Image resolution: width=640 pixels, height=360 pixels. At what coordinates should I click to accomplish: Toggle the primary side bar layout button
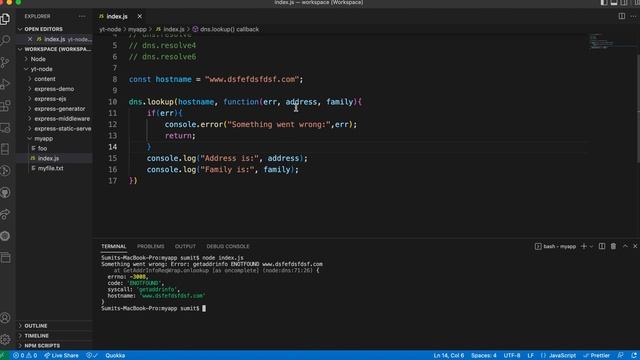coord(604,2)
